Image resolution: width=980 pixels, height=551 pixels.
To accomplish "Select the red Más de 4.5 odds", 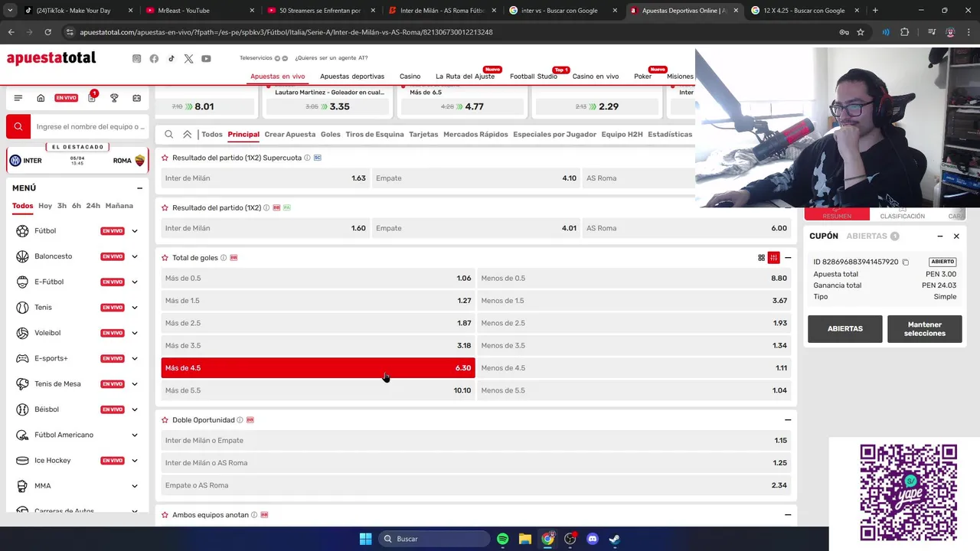I will tap(318, 368).
